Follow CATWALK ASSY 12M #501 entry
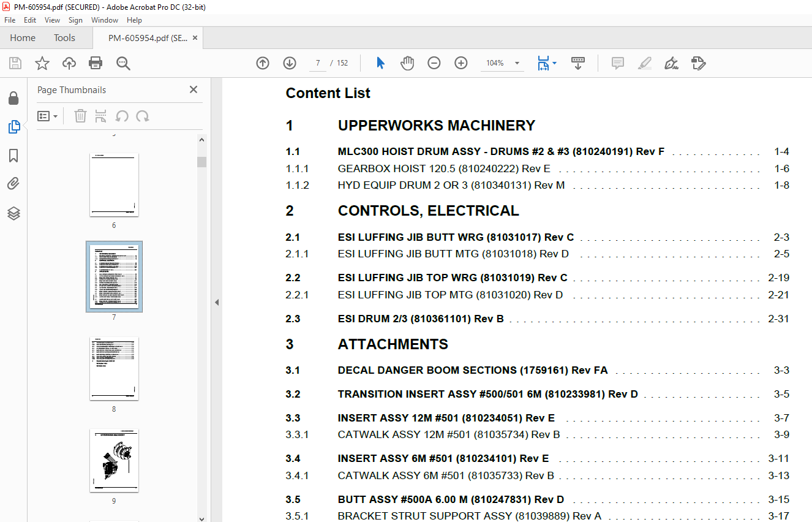This screenshot has height=522, width=812. click(x=449, y=435)
